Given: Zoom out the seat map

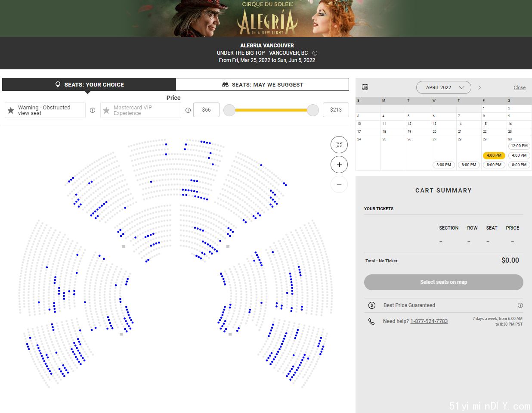Looking at the screenshot, I should 339,184.
